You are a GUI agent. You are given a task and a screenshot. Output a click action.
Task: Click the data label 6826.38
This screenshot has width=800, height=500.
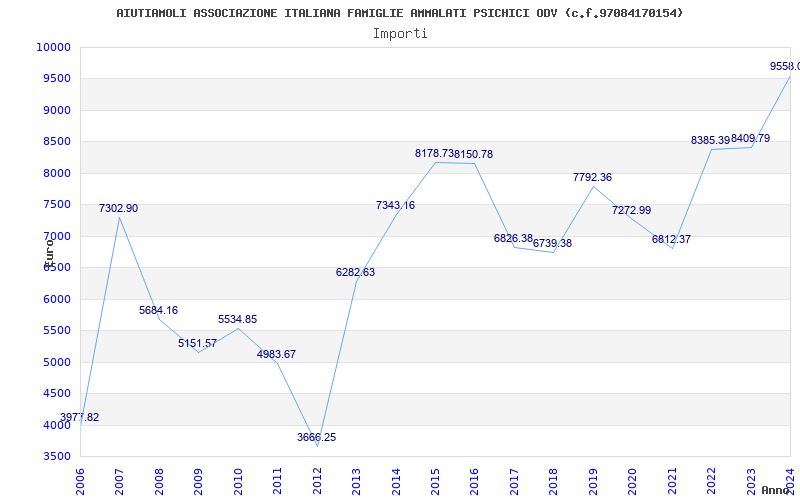point(513,238)
